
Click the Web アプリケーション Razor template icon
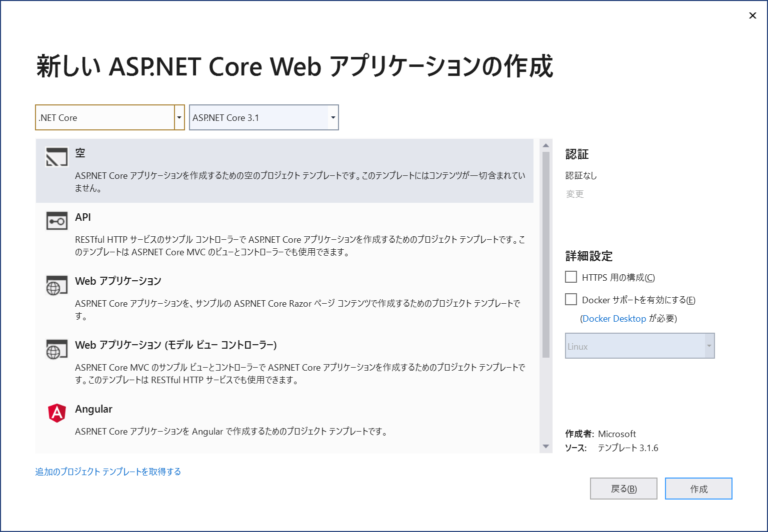coord(56,285)
